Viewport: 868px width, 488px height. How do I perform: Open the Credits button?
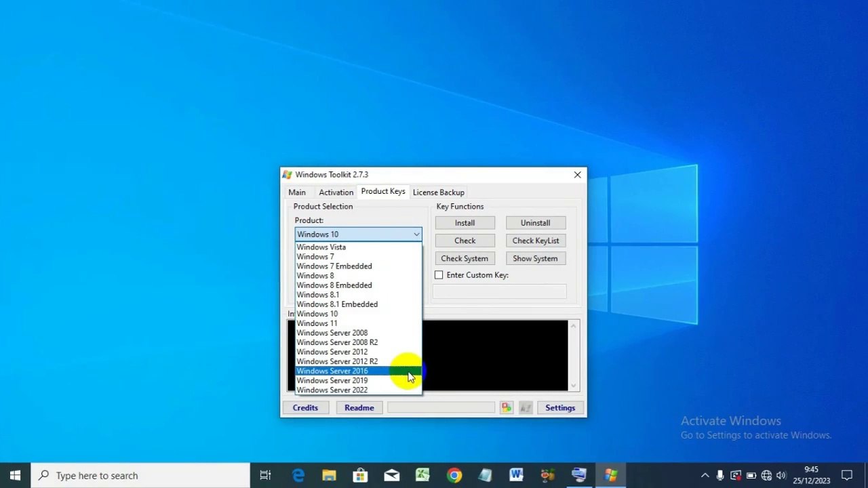(305, 407)
